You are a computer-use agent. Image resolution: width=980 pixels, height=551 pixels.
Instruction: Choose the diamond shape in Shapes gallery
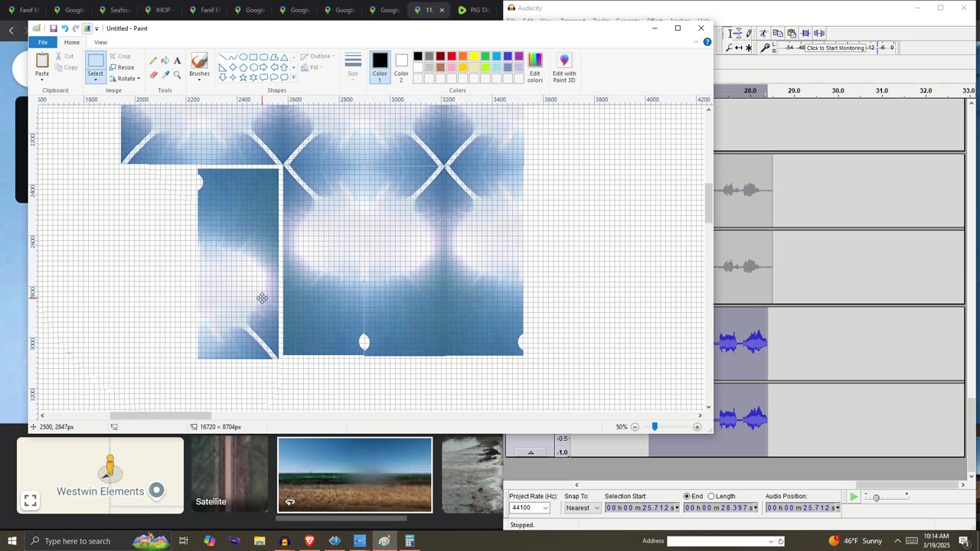tap(234, 67)
